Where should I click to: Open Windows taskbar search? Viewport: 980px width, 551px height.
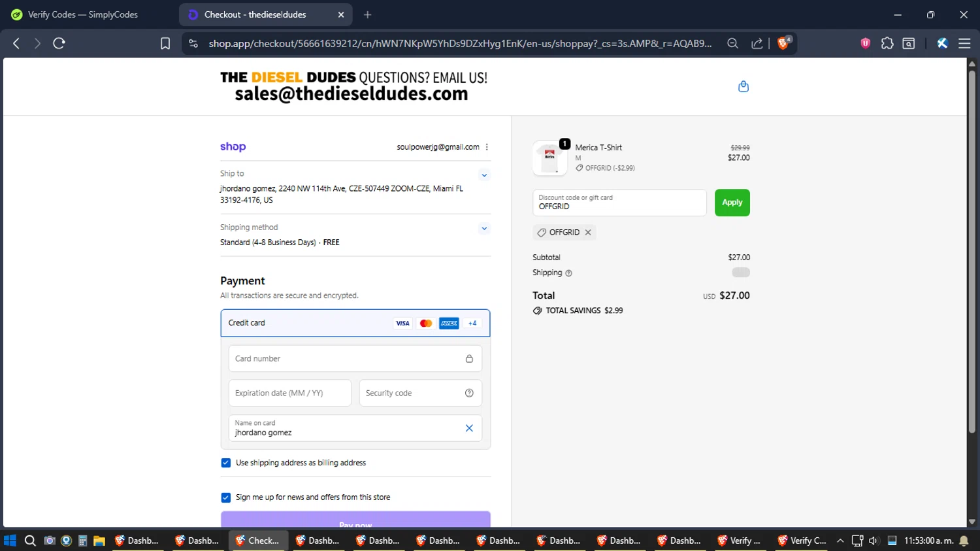(30, 541)
